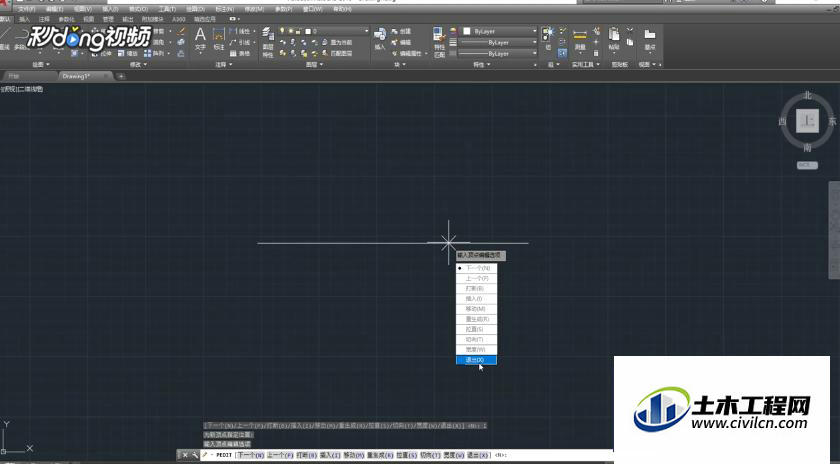840x464 pixels.
Task: Choose 宽度(W) in the vertex edit menu
Action: click(x=477, y=350)
